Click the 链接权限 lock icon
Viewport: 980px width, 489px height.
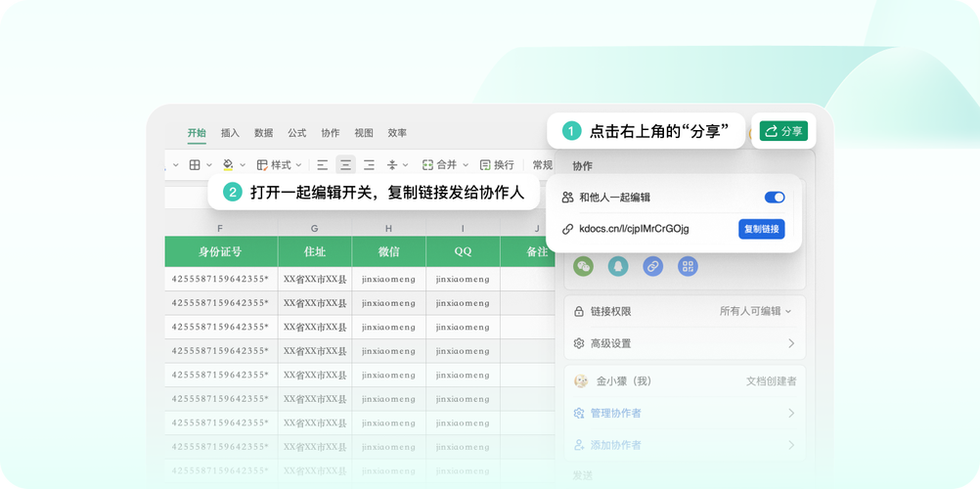579,311
